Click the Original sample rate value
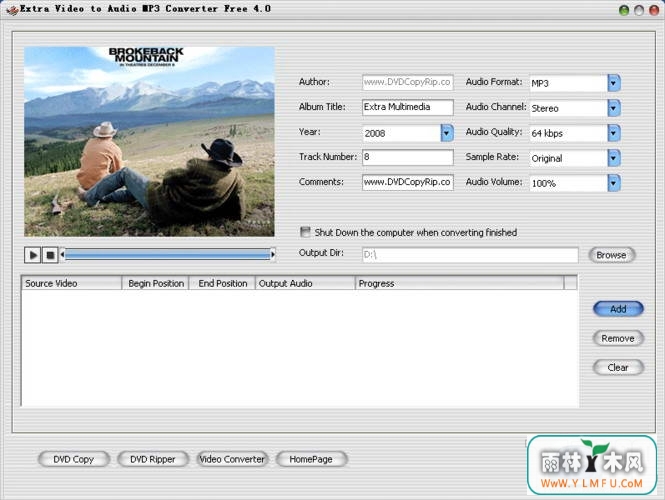The image size is (665, 500). click(547, 159)
